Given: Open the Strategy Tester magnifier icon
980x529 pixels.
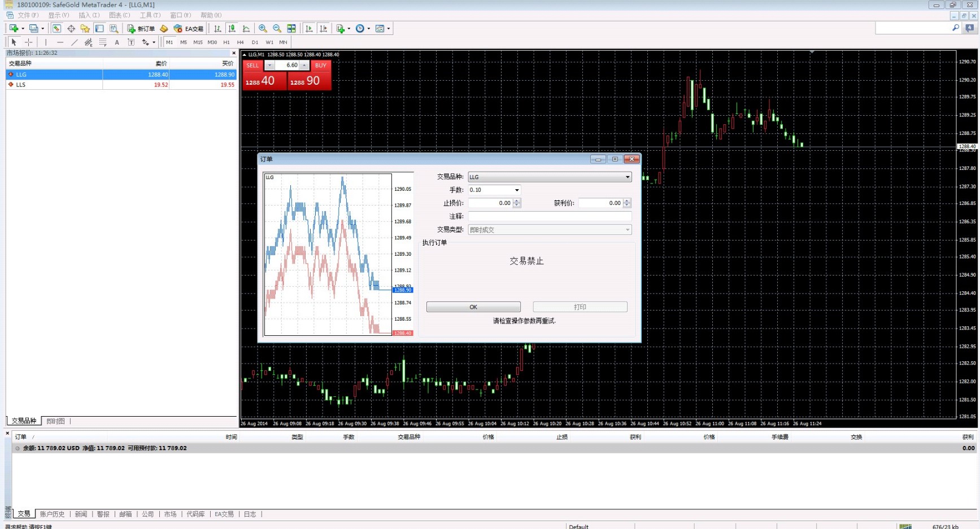Looking at the screenshot, I should pyautogui.click(x=114, y=28).
